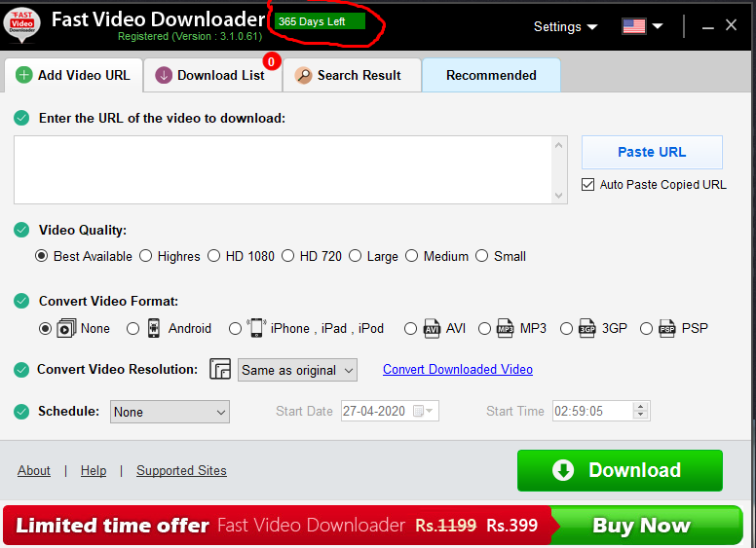Click the Fast Video Downloader logo icon

coord(21,25)
